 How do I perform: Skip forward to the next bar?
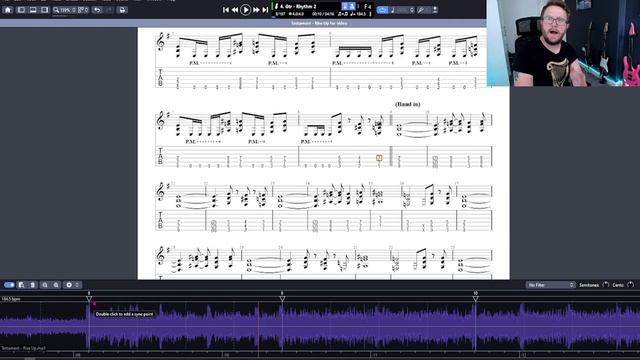[256, 10]
